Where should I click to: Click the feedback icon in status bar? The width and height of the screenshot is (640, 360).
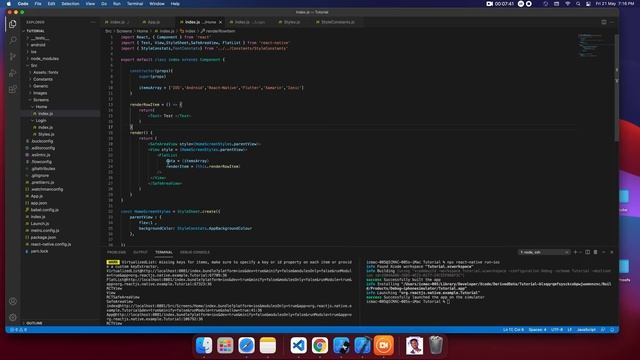603,330
